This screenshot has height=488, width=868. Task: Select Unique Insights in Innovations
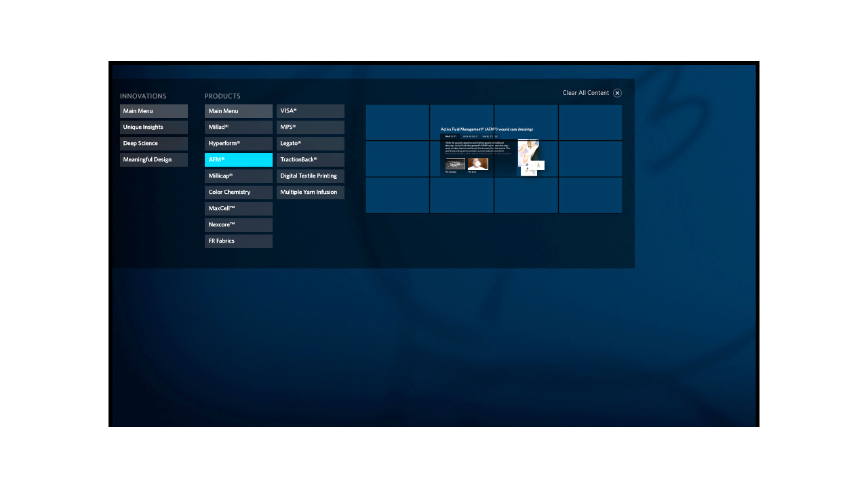(x=154, y=127)
